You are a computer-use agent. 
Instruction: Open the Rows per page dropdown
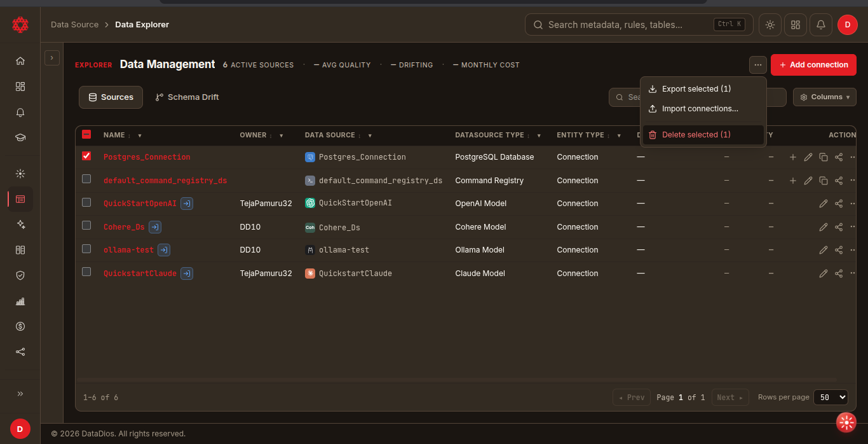click(831, 397)
